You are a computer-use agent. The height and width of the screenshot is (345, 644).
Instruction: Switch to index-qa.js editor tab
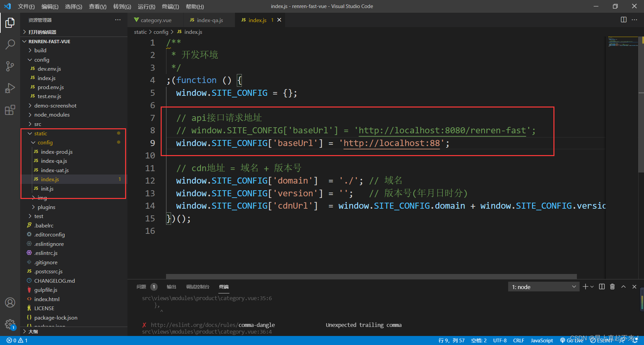click(209, 20)
